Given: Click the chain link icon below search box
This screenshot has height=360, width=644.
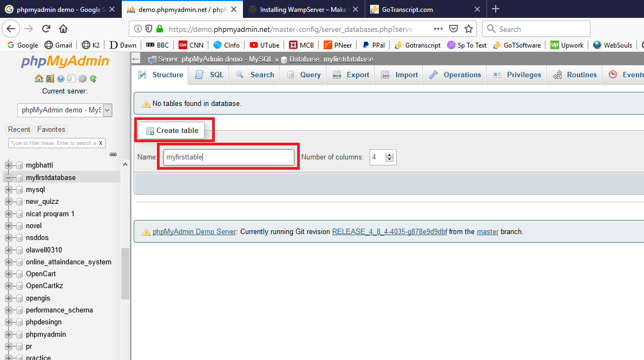Looking at the screenshot, I should [x=113, y=154].
